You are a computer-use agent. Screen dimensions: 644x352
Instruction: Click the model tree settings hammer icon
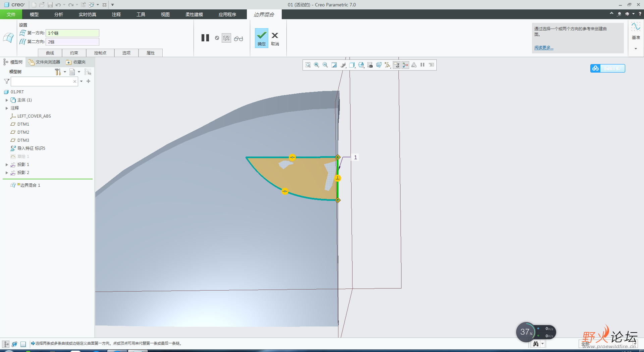[x=58, y=72]
